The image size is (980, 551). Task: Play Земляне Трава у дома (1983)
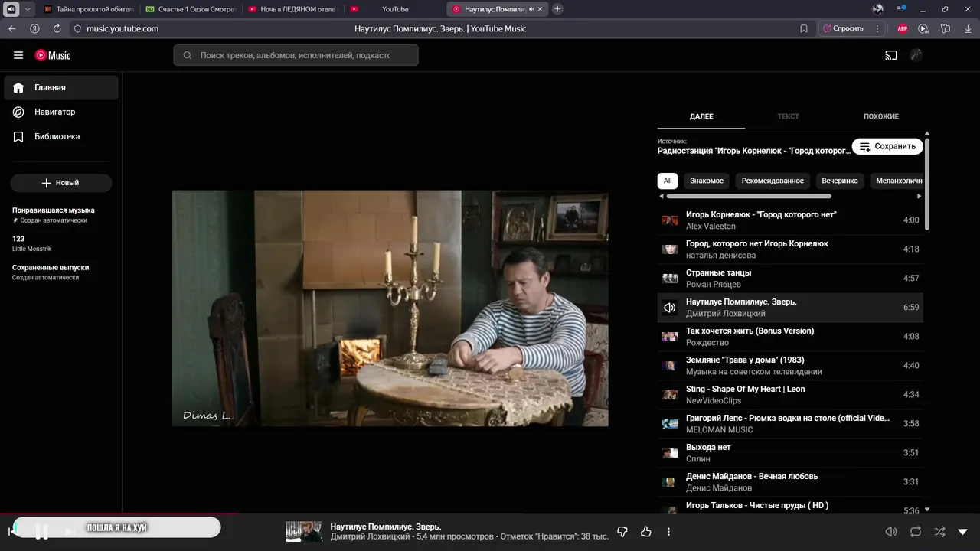[x=790, y=366]
